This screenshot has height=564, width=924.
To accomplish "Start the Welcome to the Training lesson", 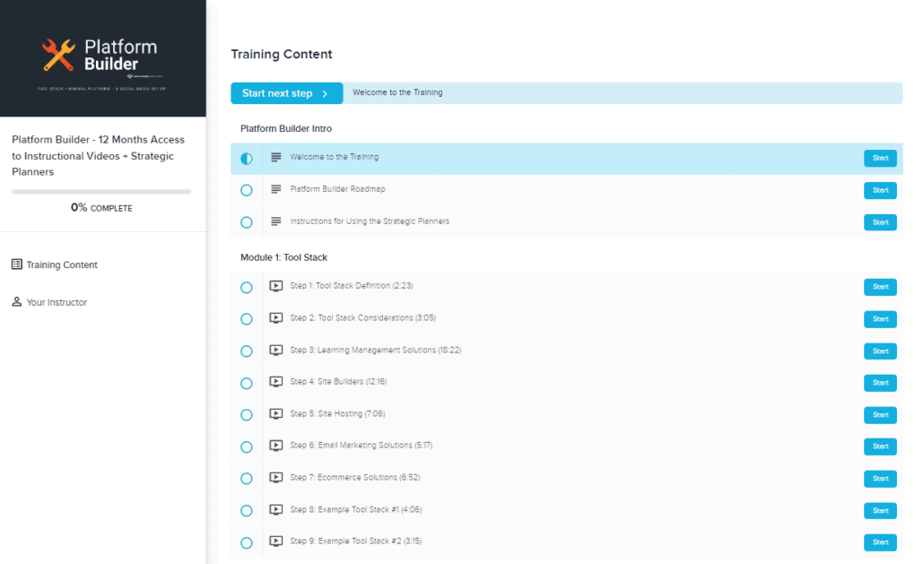I will pyautogui.click(x=880, y=158).
